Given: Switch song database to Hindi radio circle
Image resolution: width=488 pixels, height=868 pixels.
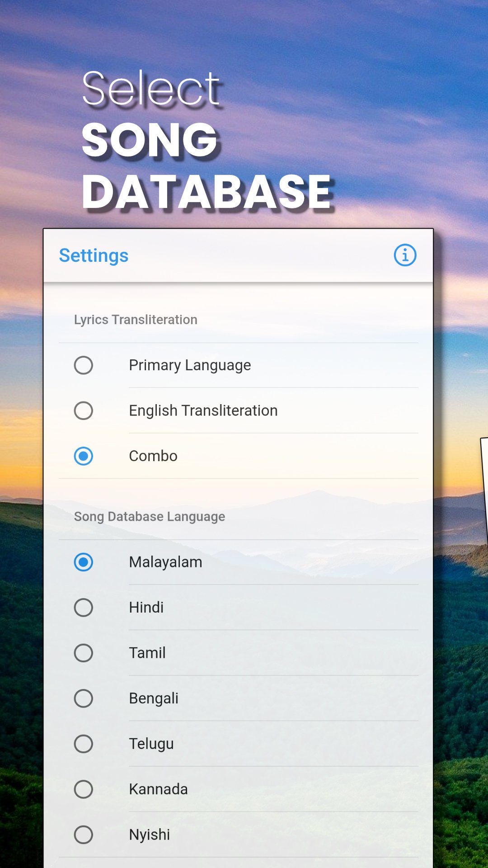Looking at the screenshot, I should tap(84, 608).
